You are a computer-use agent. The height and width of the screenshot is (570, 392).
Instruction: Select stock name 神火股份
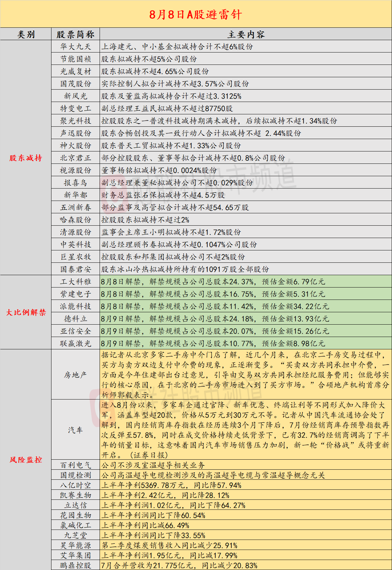76,145
